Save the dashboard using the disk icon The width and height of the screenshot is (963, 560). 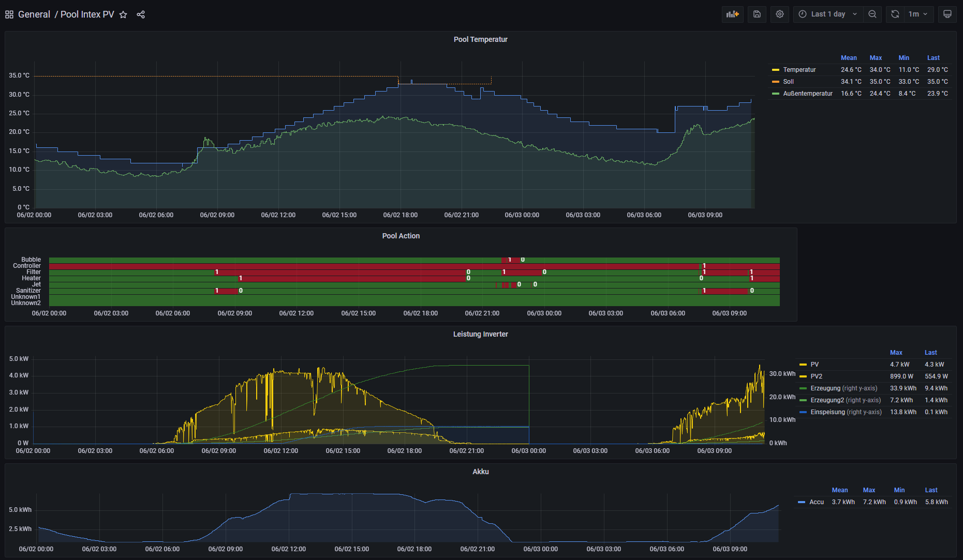pyautogui.click(x=757, y=14)
